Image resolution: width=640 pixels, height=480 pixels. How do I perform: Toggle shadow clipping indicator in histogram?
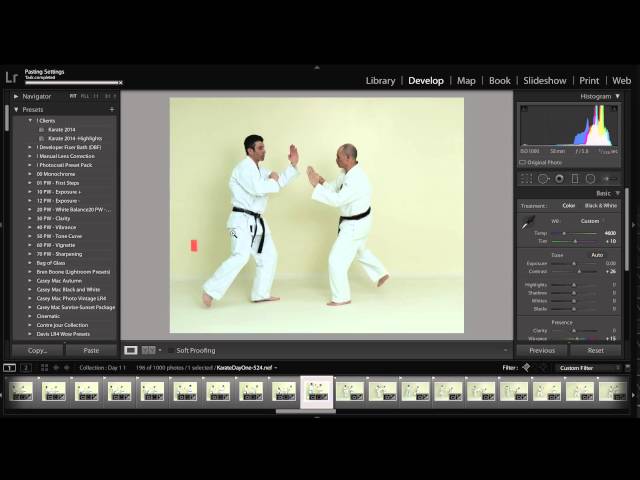click(x=524, y=109)
